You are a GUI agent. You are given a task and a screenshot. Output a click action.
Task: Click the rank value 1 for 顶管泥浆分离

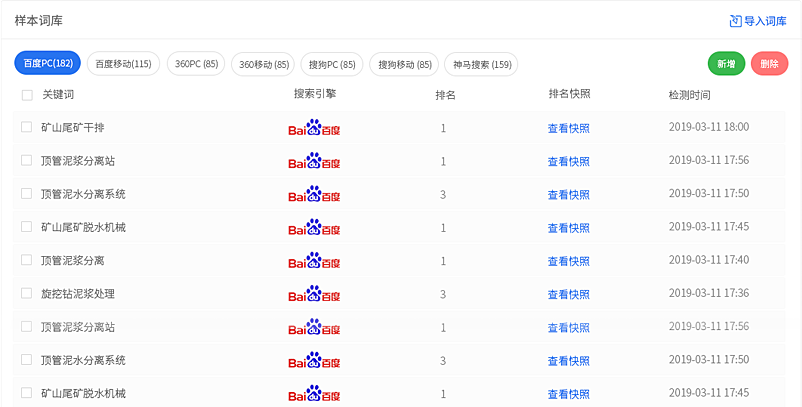click(x=443, y=261)
